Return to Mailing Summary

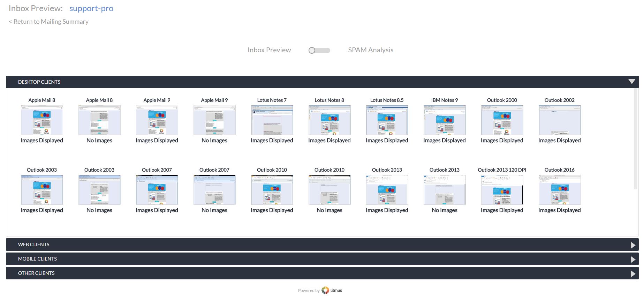tap(48, 22)
